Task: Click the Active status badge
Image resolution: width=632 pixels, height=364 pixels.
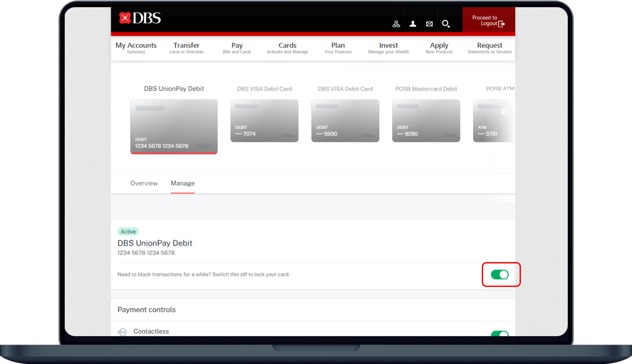Action: click(x=128, y=231)
